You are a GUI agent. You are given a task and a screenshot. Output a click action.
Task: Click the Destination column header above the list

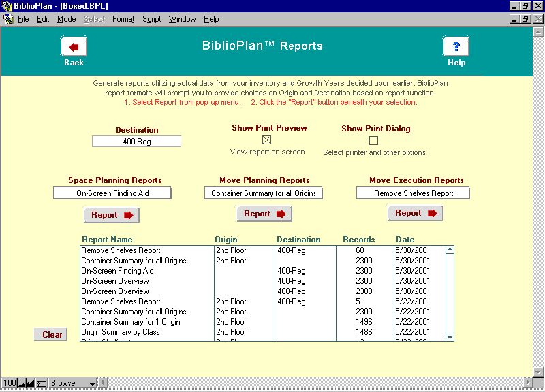point(298,240)
